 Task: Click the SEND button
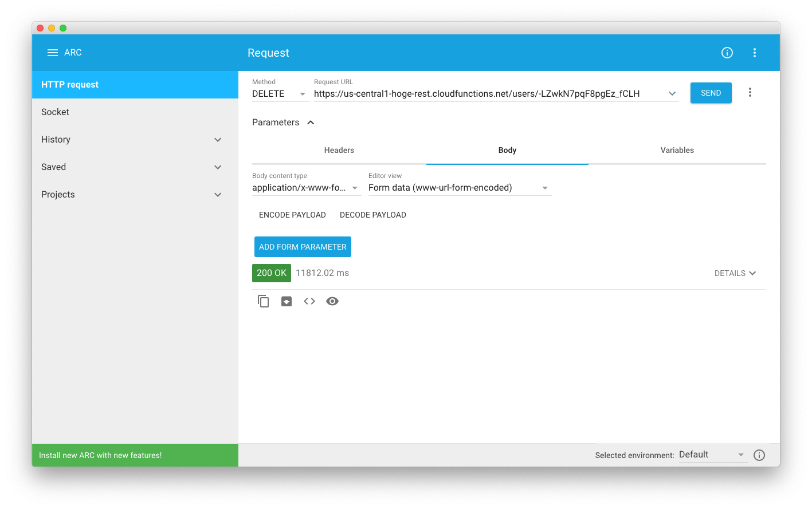[711, 93]
